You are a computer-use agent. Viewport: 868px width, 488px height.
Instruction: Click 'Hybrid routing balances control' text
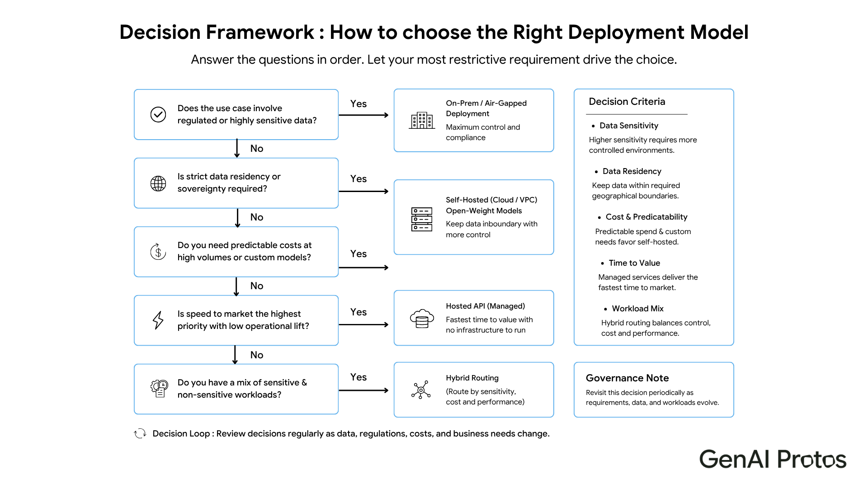pos(656,328)
